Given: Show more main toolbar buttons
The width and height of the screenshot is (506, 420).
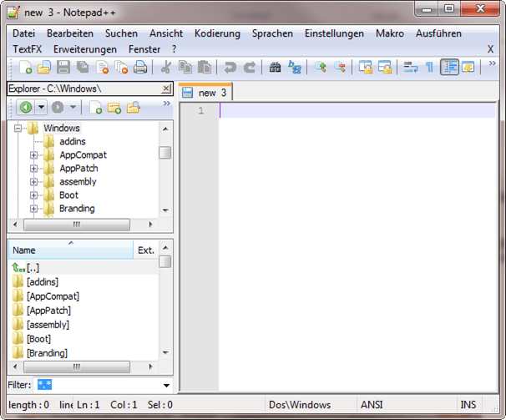Looking at the screenshot, I should click(492, 63).
